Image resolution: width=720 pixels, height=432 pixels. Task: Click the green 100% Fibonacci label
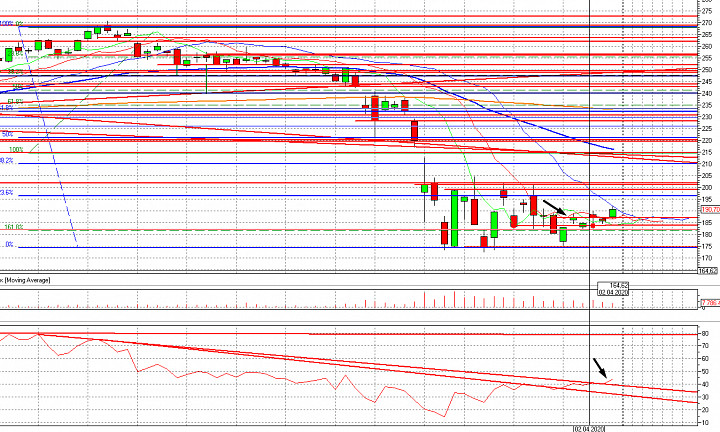[16, 150]
